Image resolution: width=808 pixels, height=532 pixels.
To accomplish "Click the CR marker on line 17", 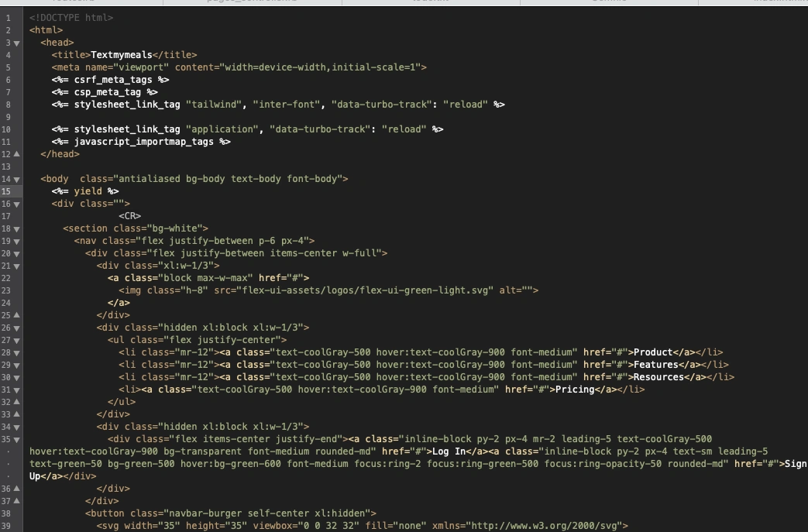I will pyautogui.click(x=129, y=216).
